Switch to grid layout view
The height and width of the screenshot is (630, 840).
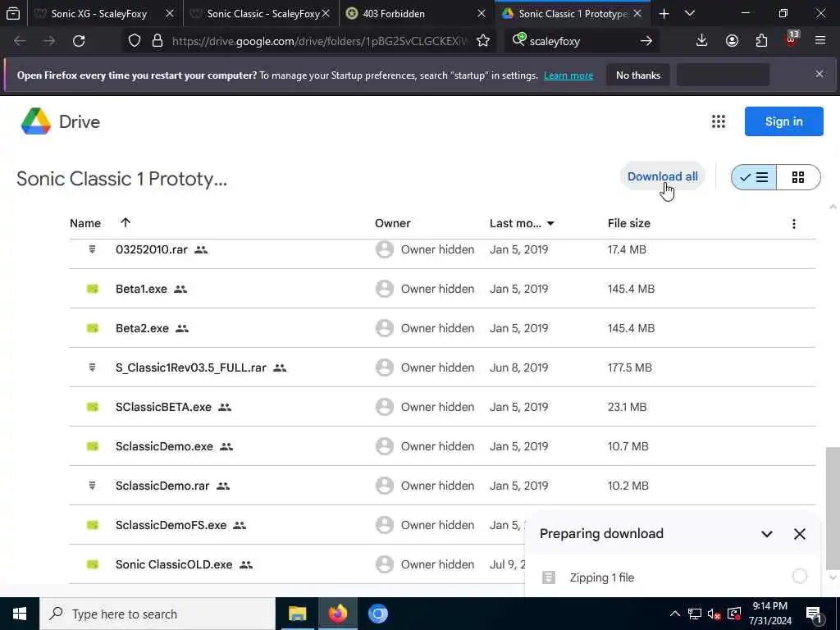coord(798,177)
